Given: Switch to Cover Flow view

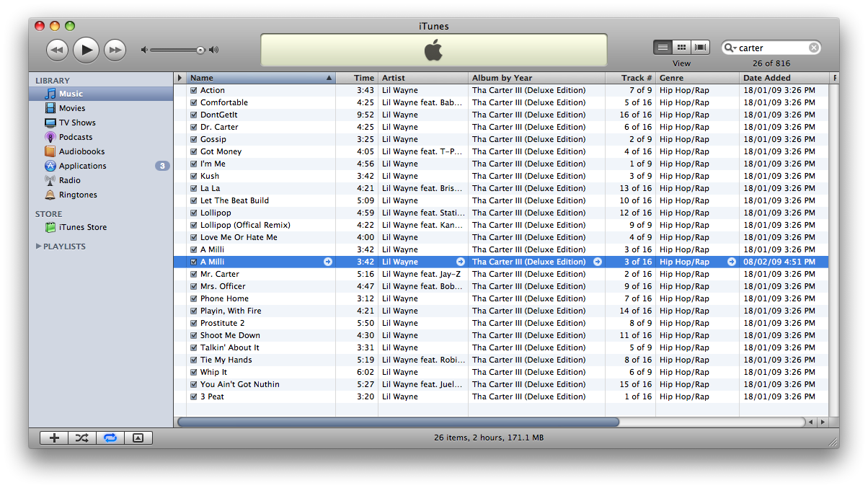Looking at the screenshot, I should click(x=700, y=48).
